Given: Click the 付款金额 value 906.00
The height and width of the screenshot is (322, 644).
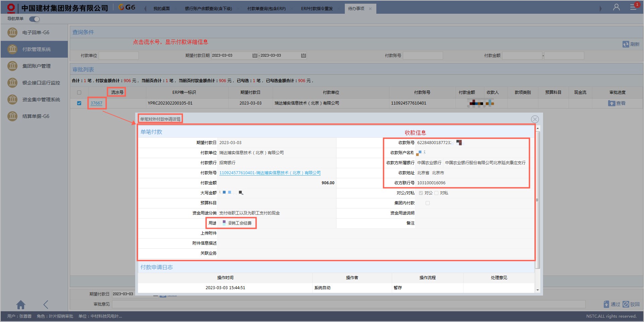Looking at the screenshot, I should (328, 183).
